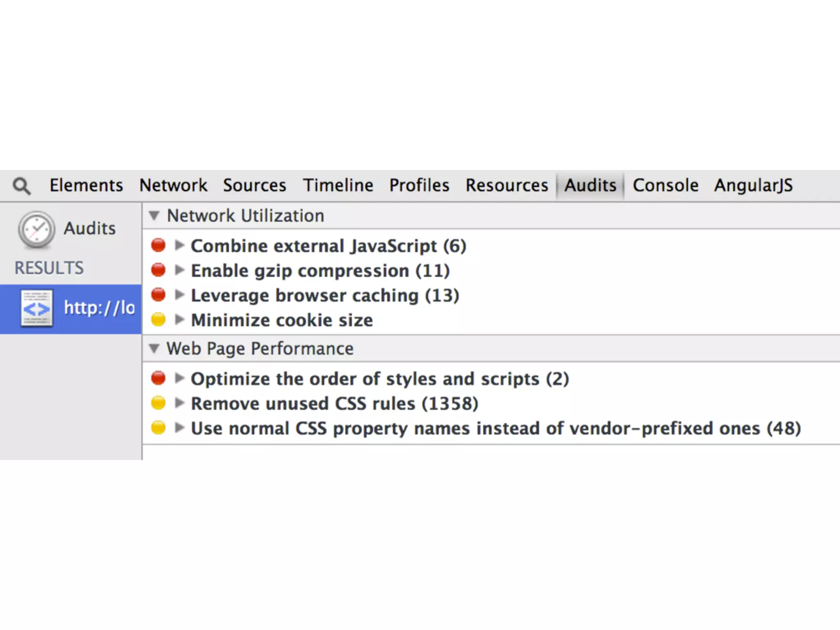Select the http://lo audit result page icon

click(37, 308)
